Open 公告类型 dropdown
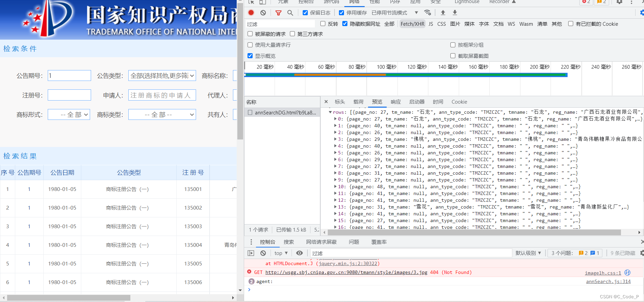This screenshot has height=302, width=644. [x=162, y=76]
